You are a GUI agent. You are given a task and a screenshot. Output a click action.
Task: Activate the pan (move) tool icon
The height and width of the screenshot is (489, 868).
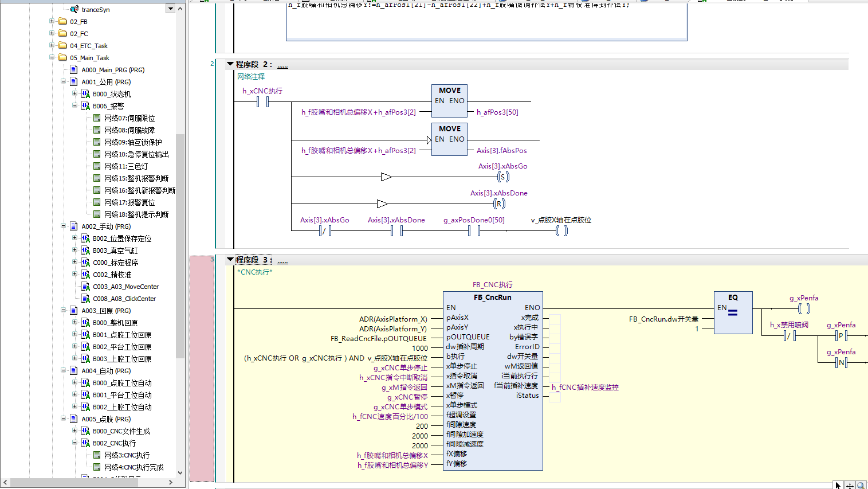850,485
